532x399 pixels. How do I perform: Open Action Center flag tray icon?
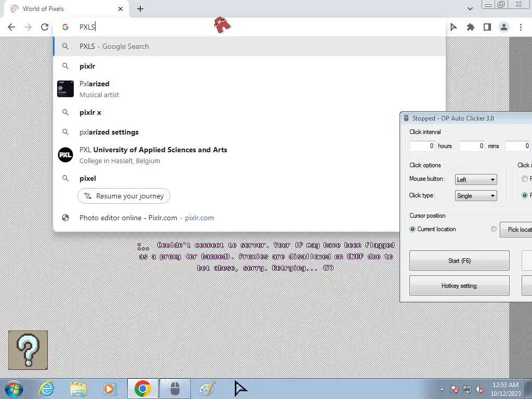pyautogui.click(x=455, y=389)
